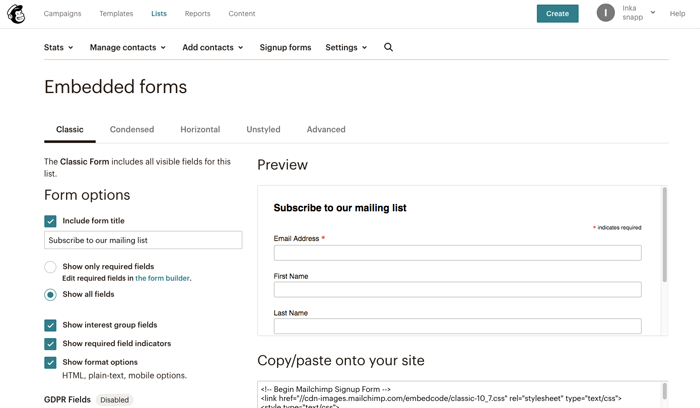Switch to the Unstyled tab
Image resolution: width=700 pixels, height=408 pixels.
(x=263, y=129)
